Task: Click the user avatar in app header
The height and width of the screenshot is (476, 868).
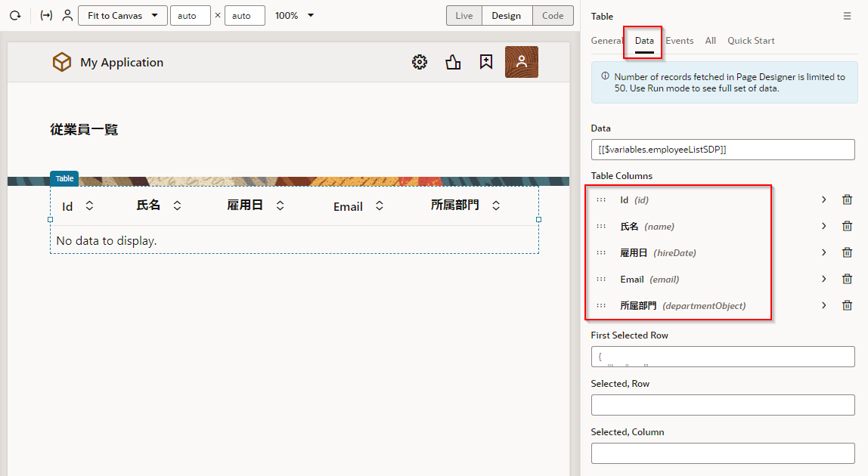Action: 521,62
